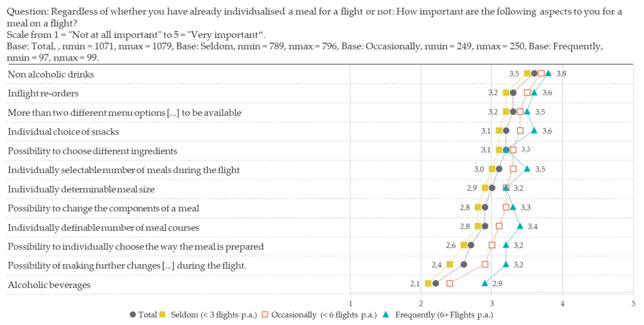Screen dimensions: 644x325
Task: Click the Occasionally outlined square legend icon
Action: tap(265, 314)
